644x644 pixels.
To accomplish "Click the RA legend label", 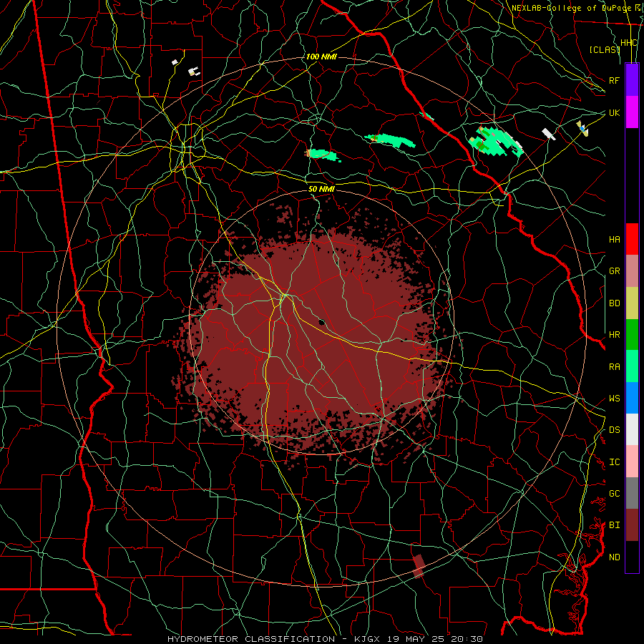I will (614, 367).
